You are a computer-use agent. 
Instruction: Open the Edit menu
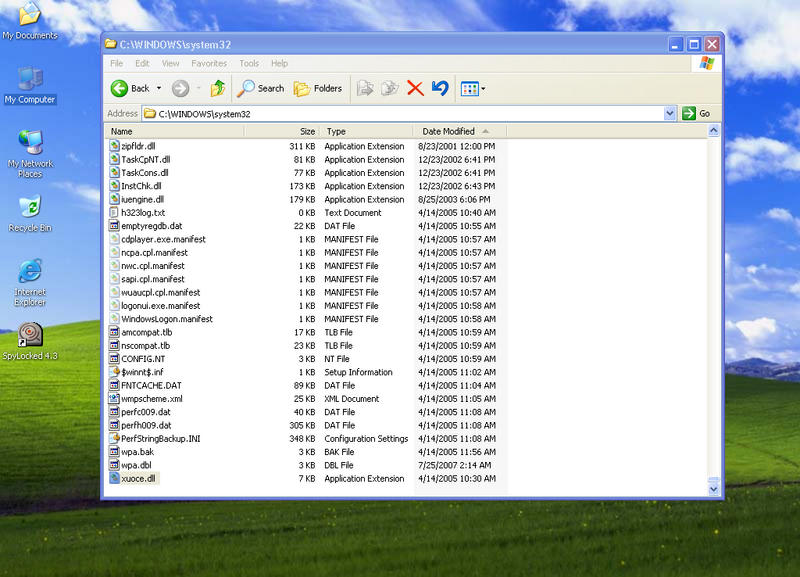click(x=142, y=63)
